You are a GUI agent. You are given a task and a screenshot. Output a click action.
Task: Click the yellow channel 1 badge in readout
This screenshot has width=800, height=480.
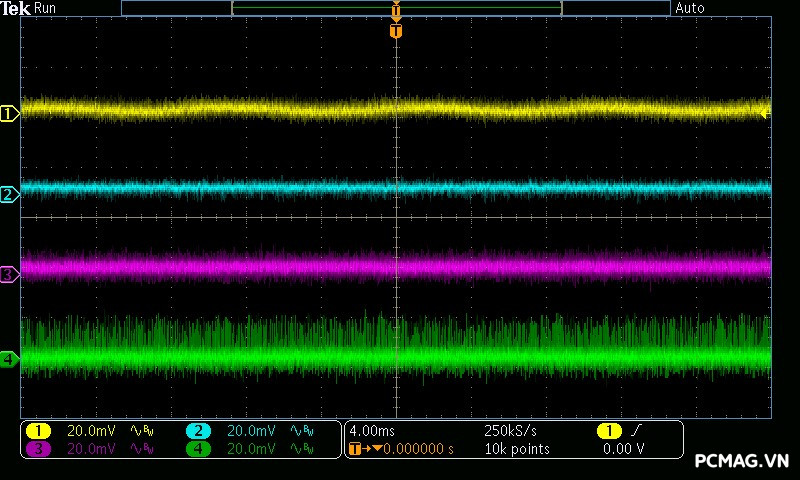pos(38,431)
